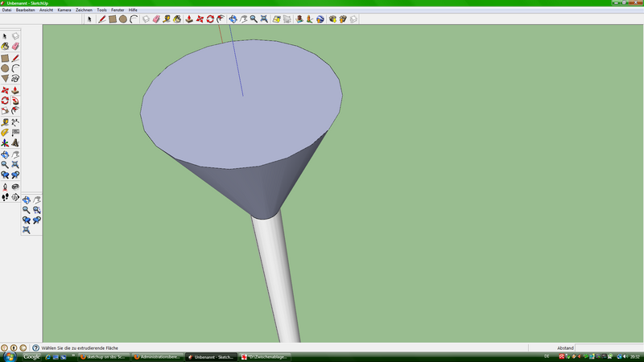Open the Datei menu

tap(6, 10)
